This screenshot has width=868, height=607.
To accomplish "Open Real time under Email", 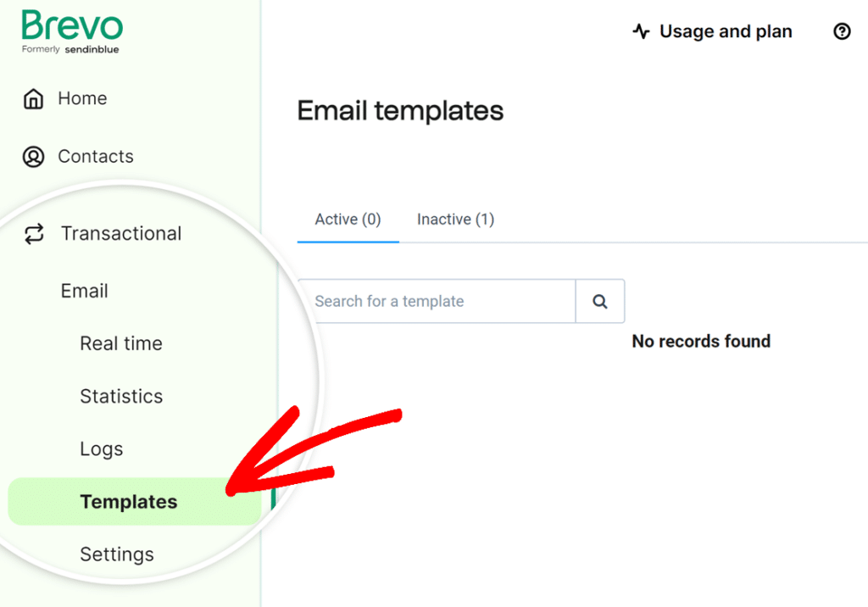I will [x=121, y=344].
